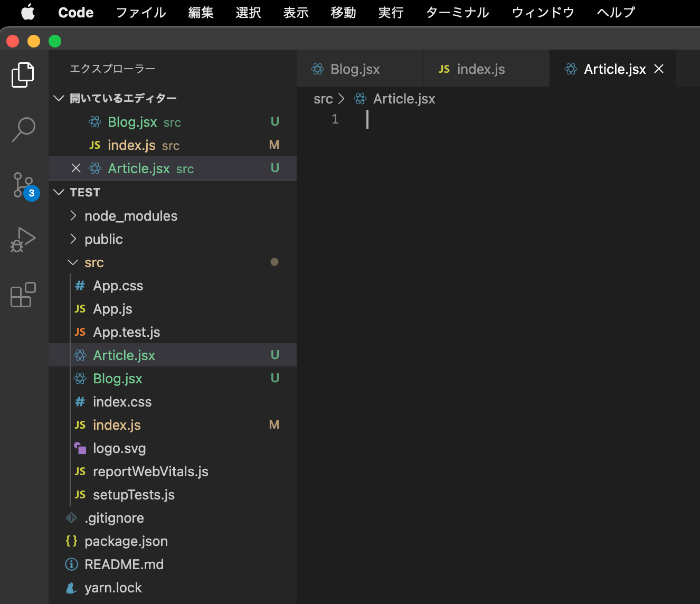Collapse the 開いているエディター section

click(59, 98)
